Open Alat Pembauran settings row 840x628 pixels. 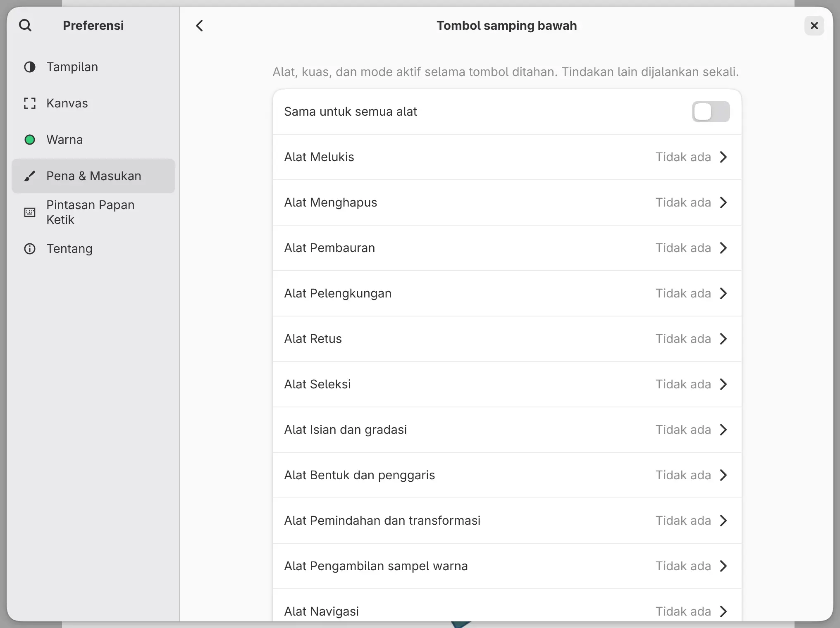(x=507, y=248)
